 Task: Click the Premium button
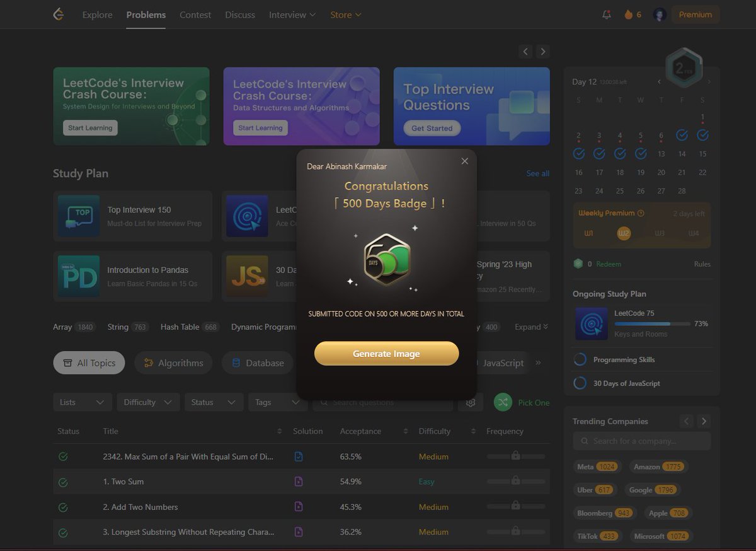(x=696, y=14)
